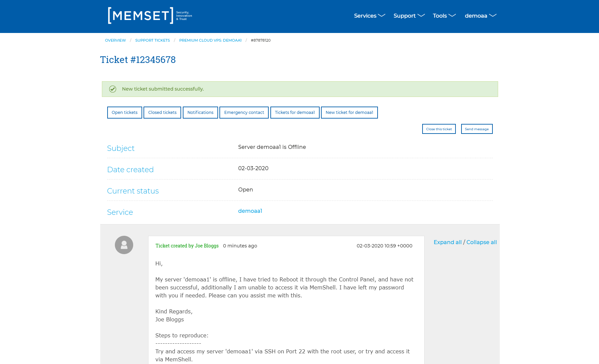599x364 pixels.
Task: Click Close this ticket button
Action: [x=439, y=129]
